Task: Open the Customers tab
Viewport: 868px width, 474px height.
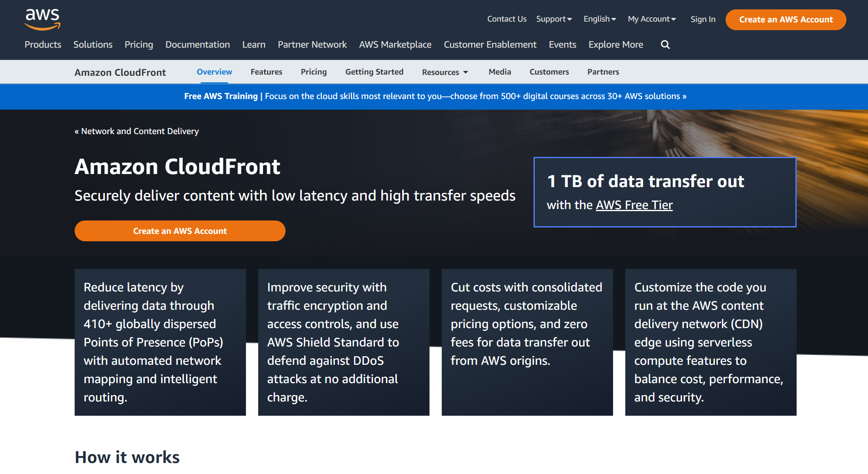Action: 549,72
